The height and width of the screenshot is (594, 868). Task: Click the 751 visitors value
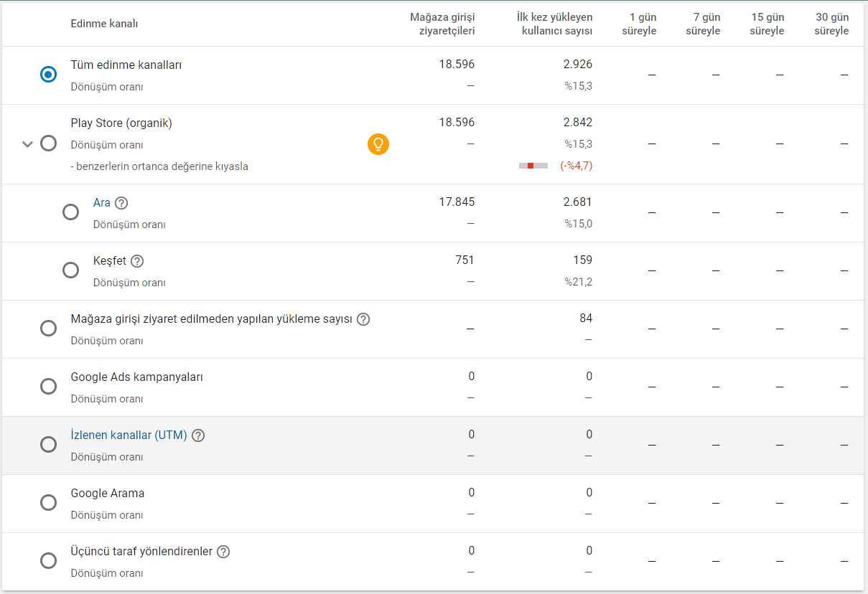point(465,260)
